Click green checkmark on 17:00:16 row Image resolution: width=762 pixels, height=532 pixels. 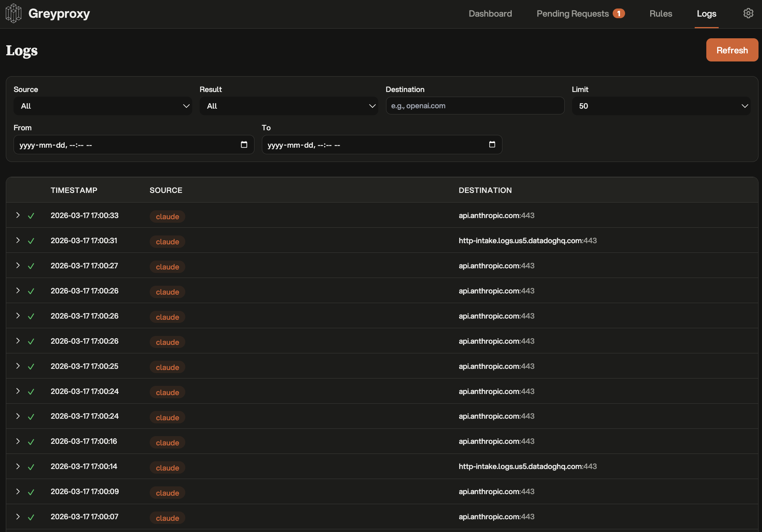pos(31,442)
